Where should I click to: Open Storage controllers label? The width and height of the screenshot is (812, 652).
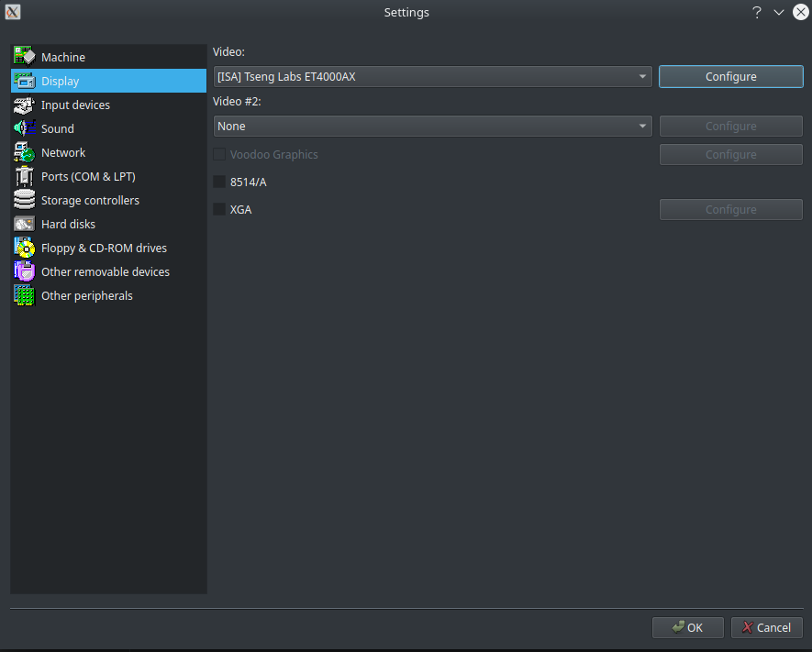click(x=90, y=200)
